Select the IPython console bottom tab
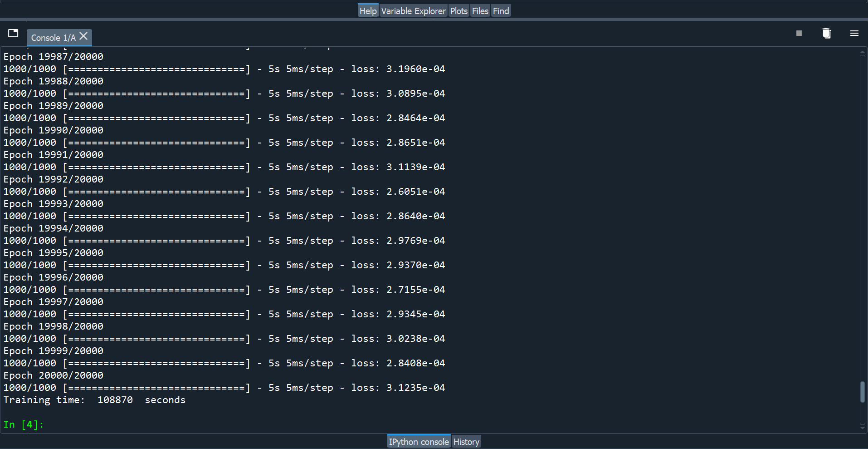 coord(419,442)
